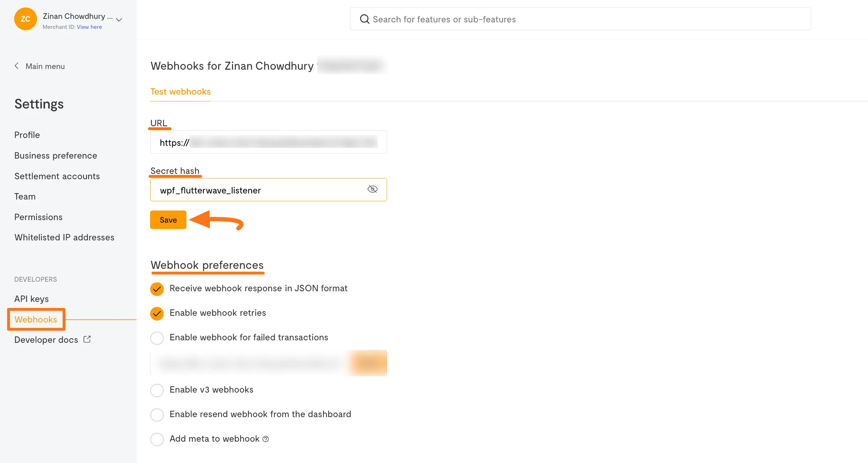
Task: Enable v3 webhooks
Action: (157, 390)
